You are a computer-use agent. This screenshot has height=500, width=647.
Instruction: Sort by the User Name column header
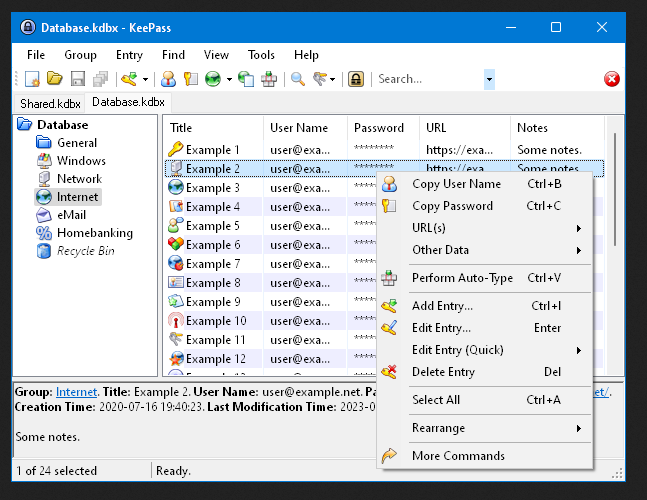(x=306, y=128)
